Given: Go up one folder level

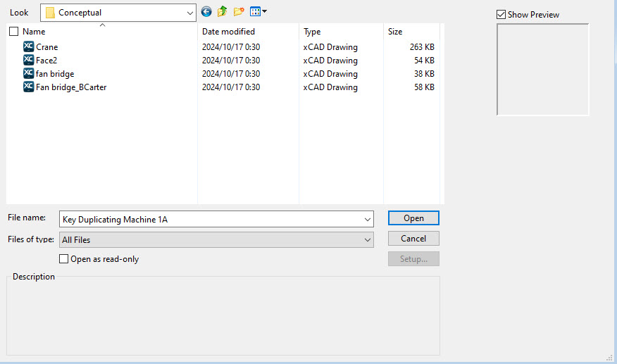Looking at the screenshot, I should [x=223, y=11].
